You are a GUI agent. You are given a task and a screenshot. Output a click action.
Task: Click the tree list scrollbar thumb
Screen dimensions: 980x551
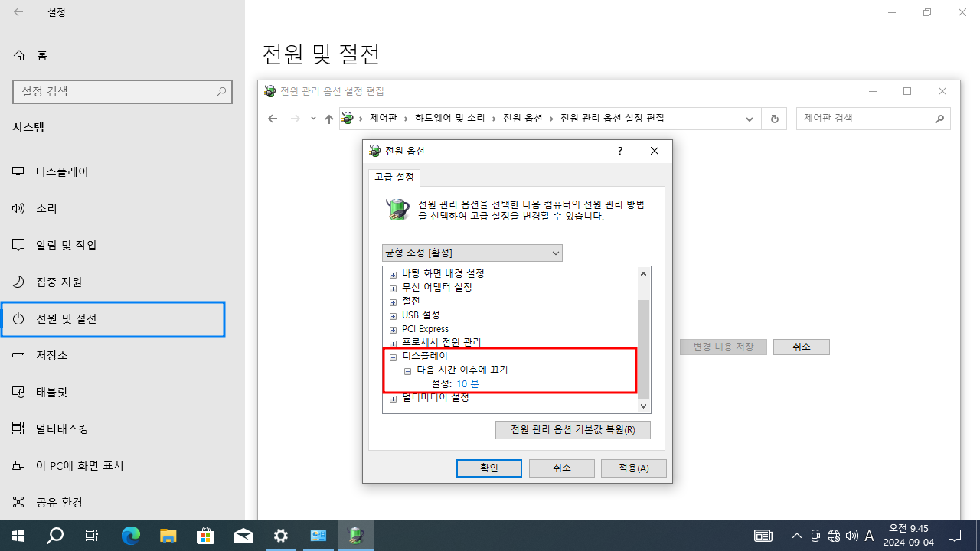point(644,350)
